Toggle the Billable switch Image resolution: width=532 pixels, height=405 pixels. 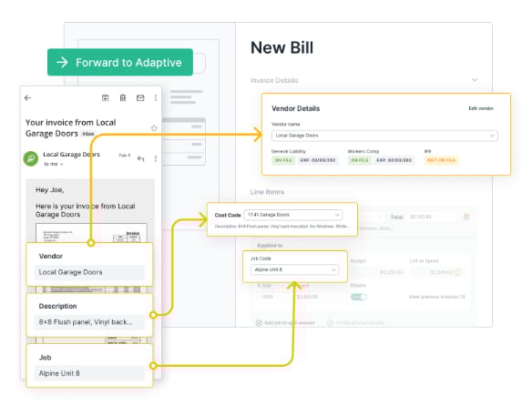359,297
